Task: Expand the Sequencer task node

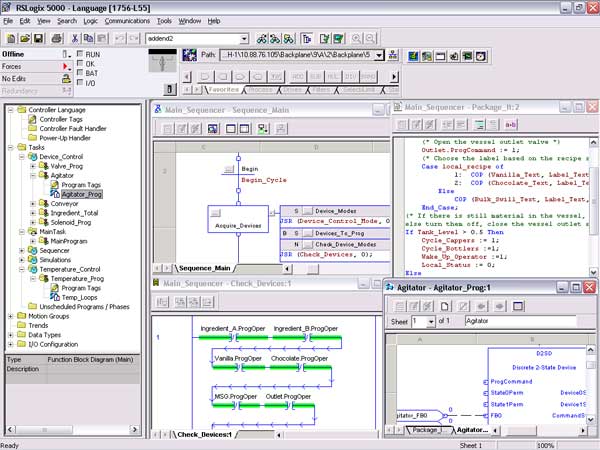Action: coord(22,251)
